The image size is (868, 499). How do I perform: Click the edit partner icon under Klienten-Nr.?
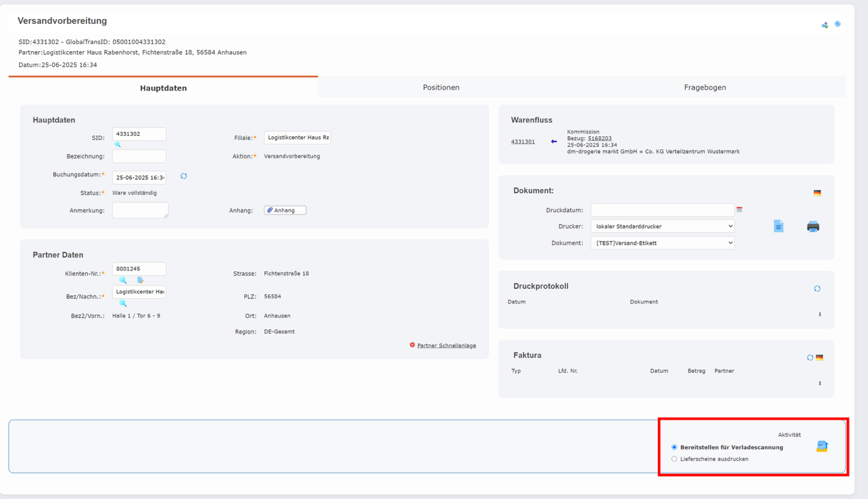tap(141, 280)
